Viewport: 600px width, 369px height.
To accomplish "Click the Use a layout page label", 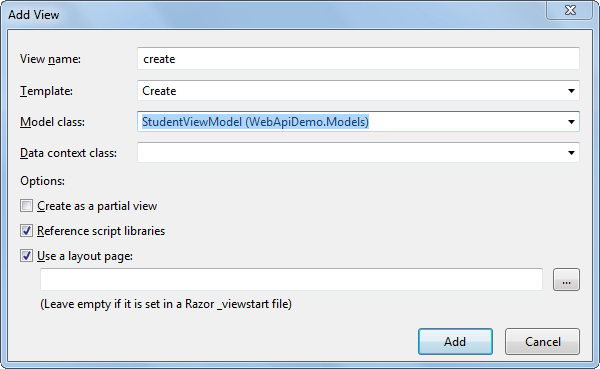I will [85, 256].
